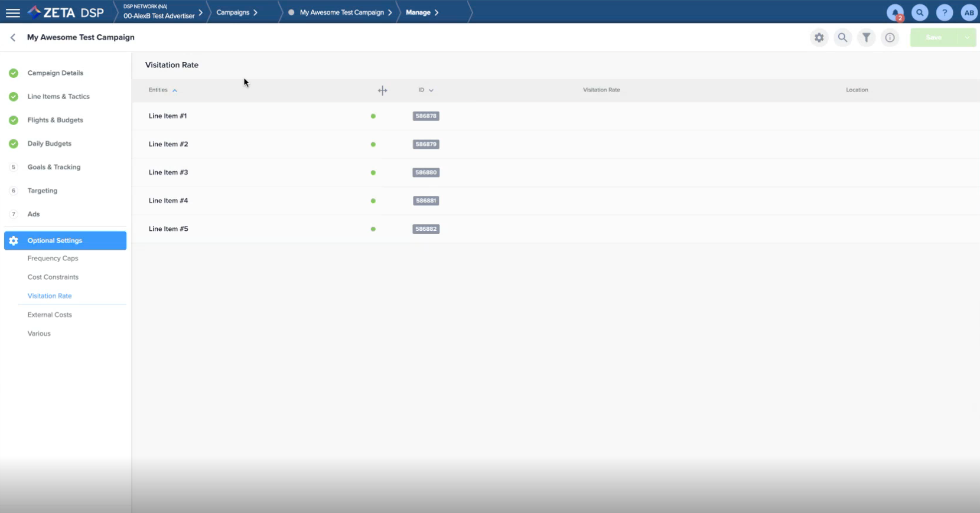The image size is (980, 513).
Task: Click Campaigns breadcrumb link
Action: tap(233, 12)
